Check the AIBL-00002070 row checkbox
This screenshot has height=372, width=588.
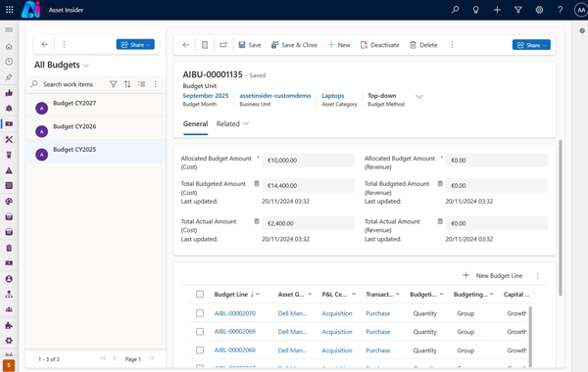click(x=200, y=313)
